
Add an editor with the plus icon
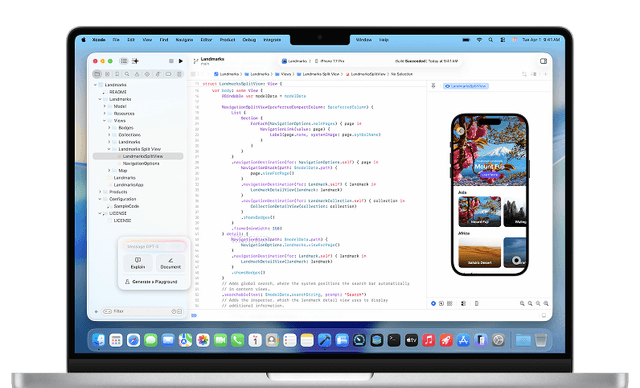pyautogui.click(x=545, y=74)
